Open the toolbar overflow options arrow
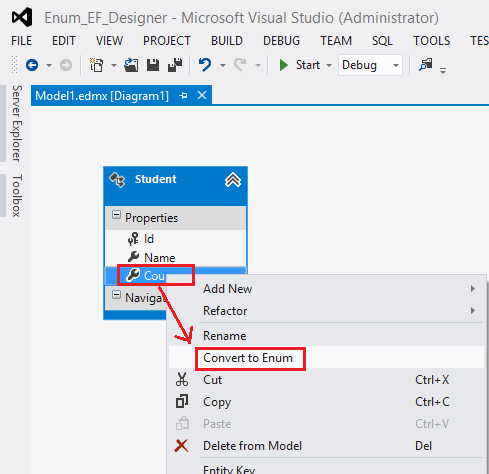 tap(443, 71)
